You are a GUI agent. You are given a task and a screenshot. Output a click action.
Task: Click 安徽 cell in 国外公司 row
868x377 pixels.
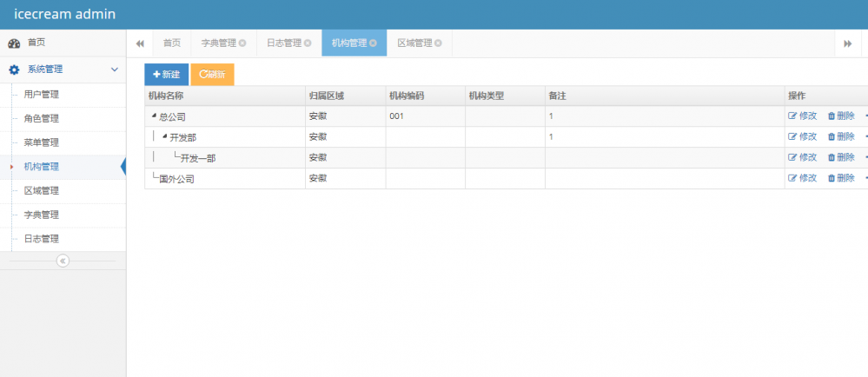coord(346,178)
